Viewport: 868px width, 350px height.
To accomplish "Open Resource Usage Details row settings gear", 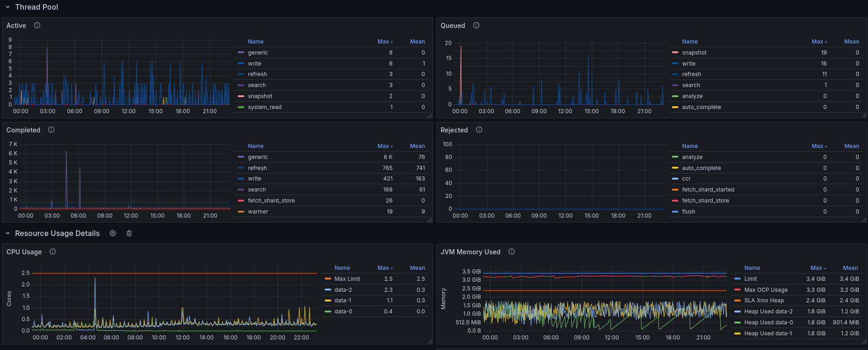I will click(x=113, y=233).
